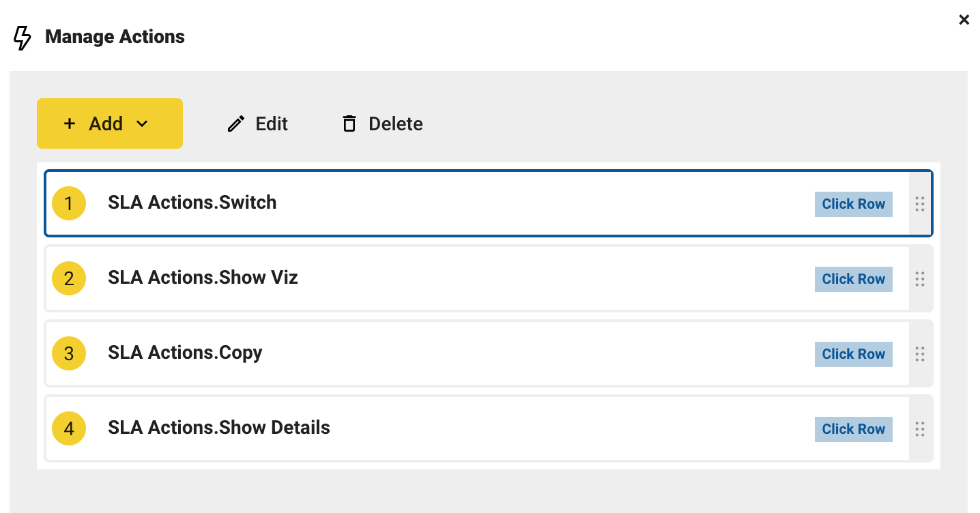Click the drag handle for SLA Actions.Switch
This screenshot has height=513, width=980.
(x=919, y=203)
